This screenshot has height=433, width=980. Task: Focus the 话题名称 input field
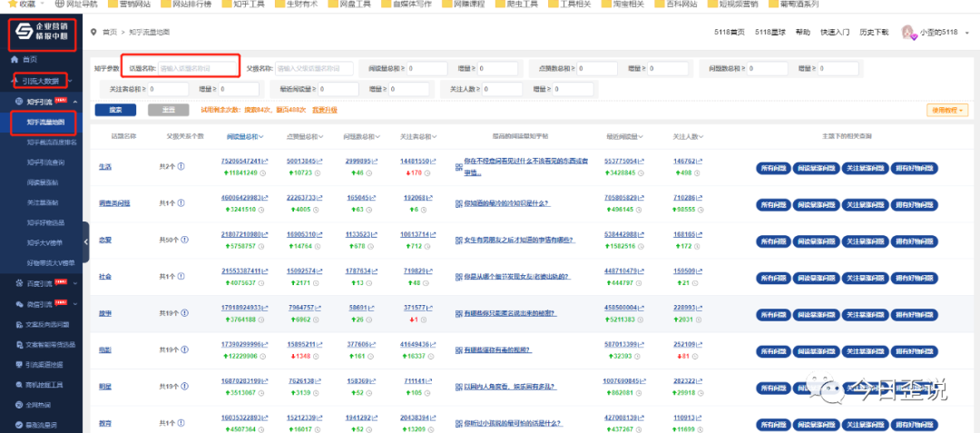[x=198, y=68]
